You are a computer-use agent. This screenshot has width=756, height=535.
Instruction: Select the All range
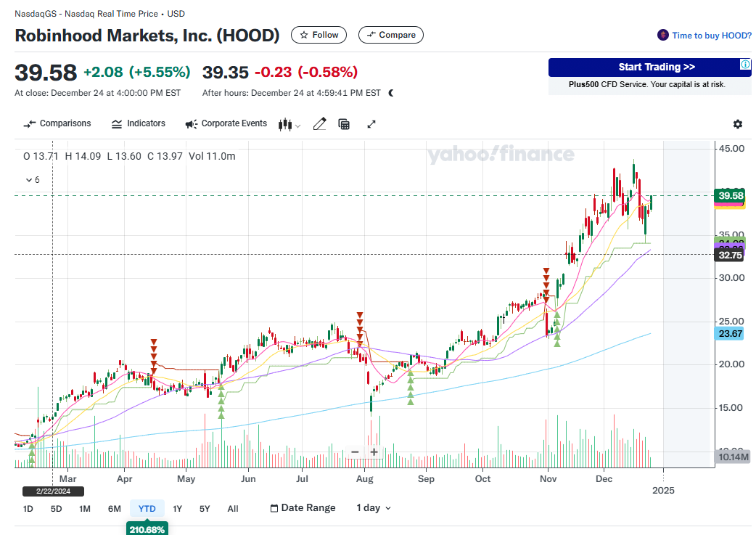click(x=233, y=508)
